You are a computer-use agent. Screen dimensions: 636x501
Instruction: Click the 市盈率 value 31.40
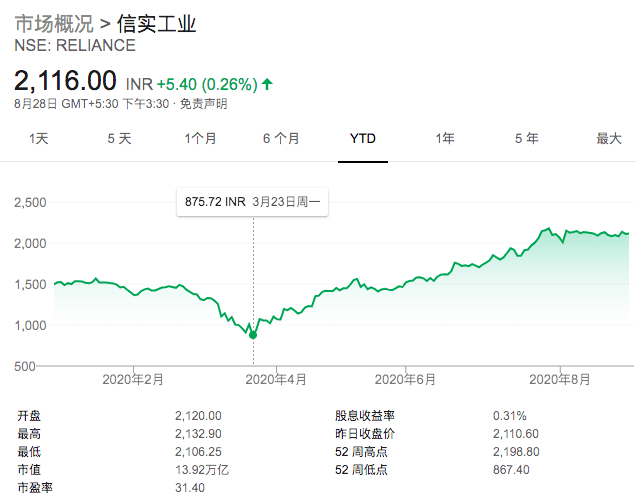[x=190, y=488]
